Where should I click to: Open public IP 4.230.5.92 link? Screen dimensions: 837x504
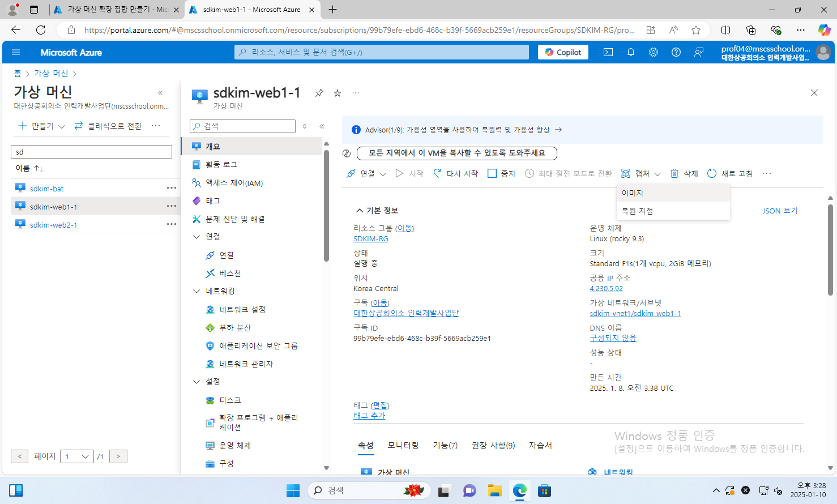pos(606,288)
